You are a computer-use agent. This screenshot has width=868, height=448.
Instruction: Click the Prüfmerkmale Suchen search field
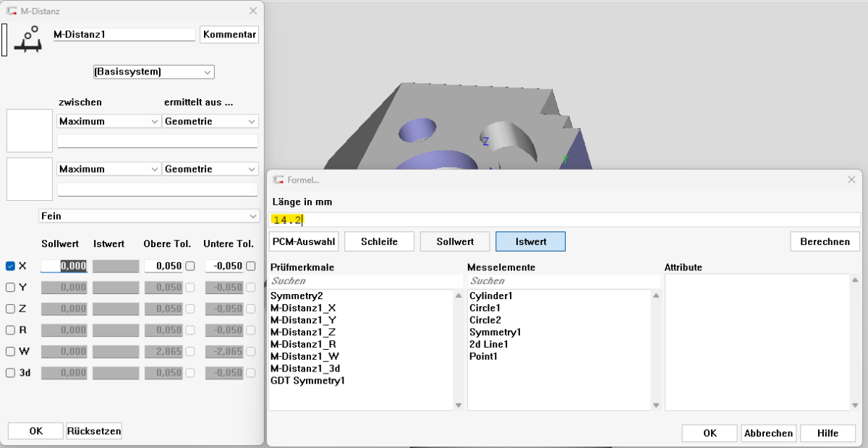(365, 280)
